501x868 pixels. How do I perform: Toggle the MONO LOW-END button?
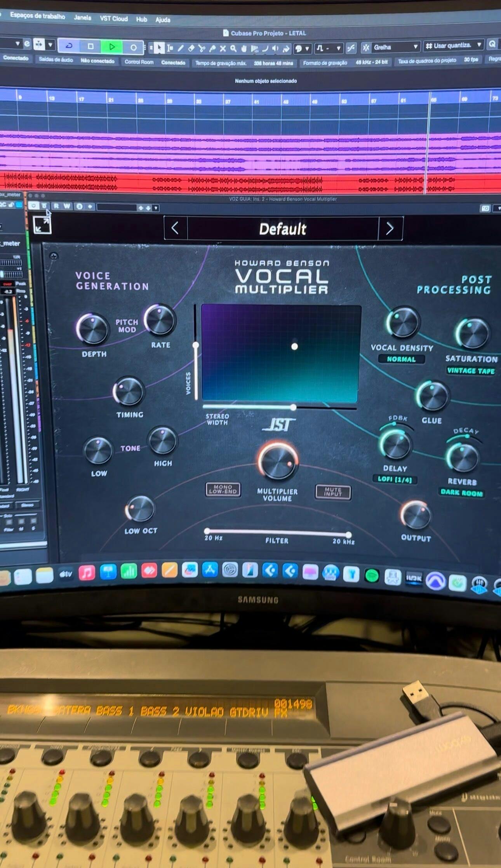coord(223,490)
